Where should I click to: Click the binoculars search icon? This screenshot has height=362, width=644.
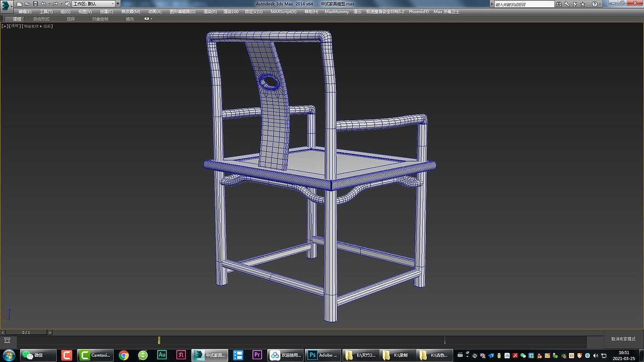(559, 4)
